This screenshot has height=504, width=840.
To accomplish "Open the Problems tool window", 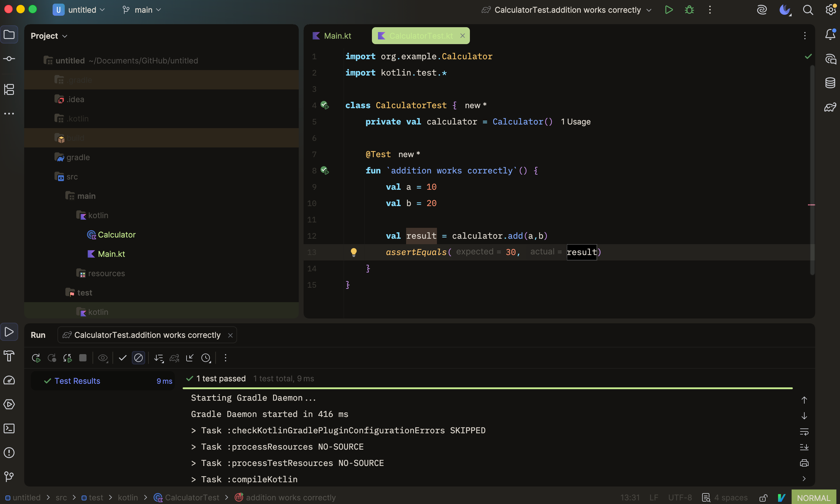I will point(9,453).
